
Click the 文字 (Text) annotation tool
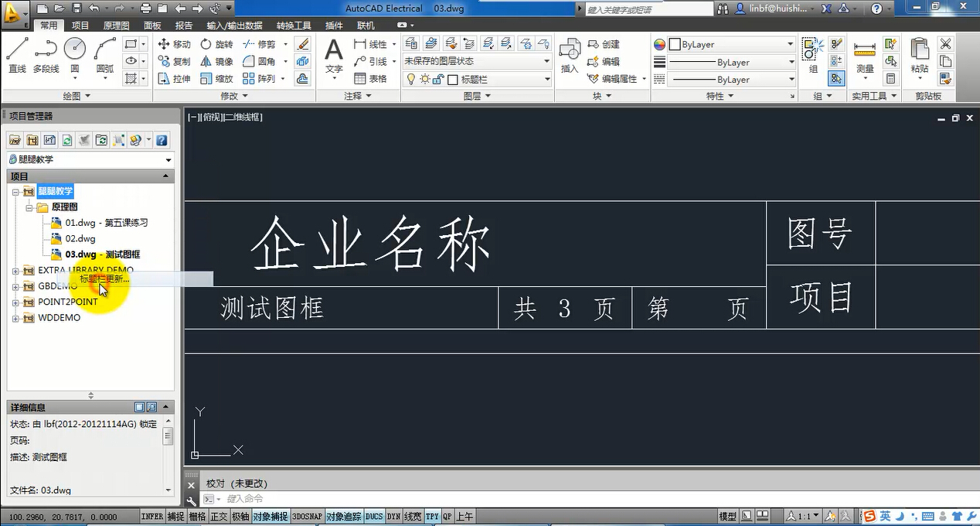333,56
